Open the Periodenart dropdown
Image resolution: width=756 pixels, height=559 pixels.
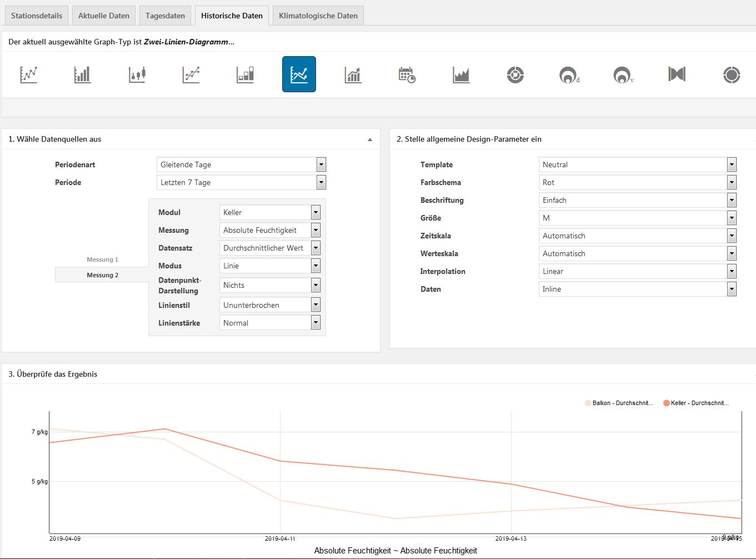[x=241, y=164]
